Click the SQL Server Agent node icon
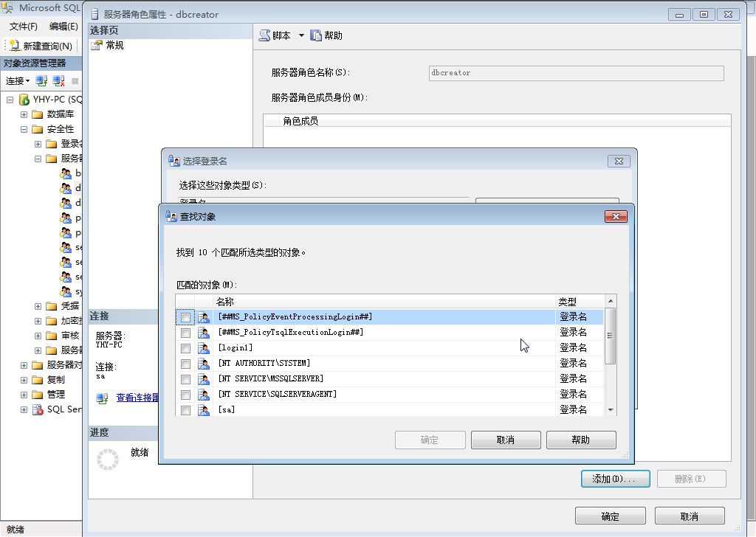The image size is (756, 537). pos(38,410)
